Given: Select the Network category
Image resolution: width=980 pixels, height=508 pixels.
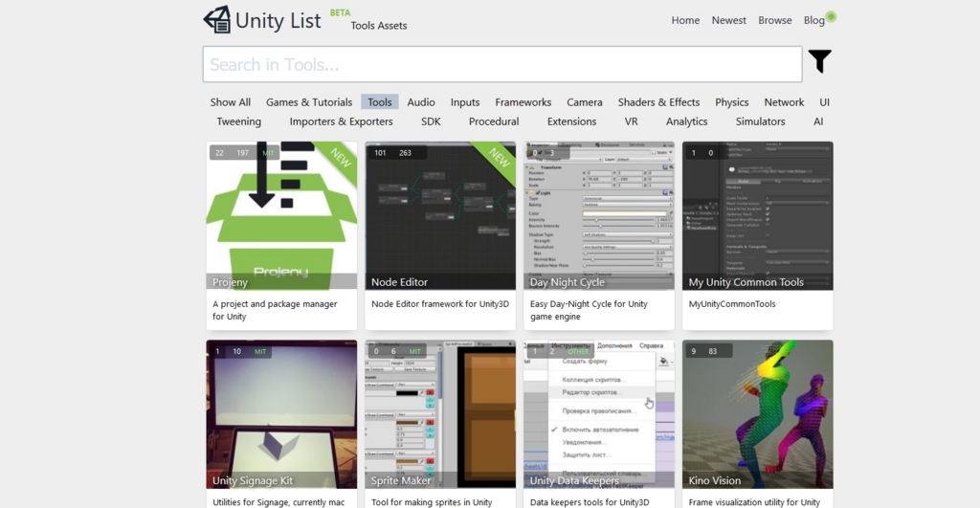Looking at the screenshot, I should 784,101.
